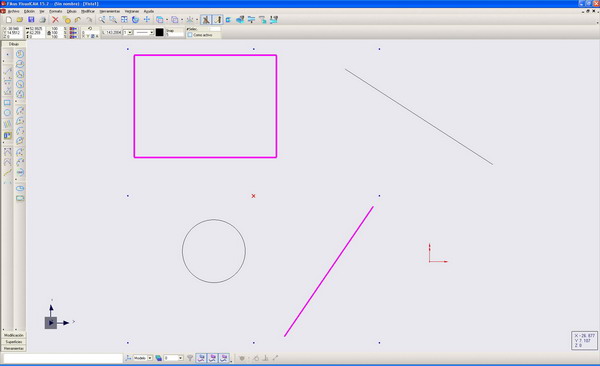This screenshot has height=366, width=600.
Task: Click the red X delete icon
Action: tap(55, 20)
